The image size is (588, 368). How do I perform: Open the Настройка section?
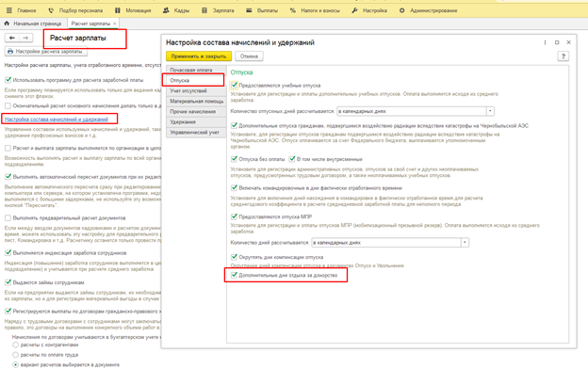(369, 10)
